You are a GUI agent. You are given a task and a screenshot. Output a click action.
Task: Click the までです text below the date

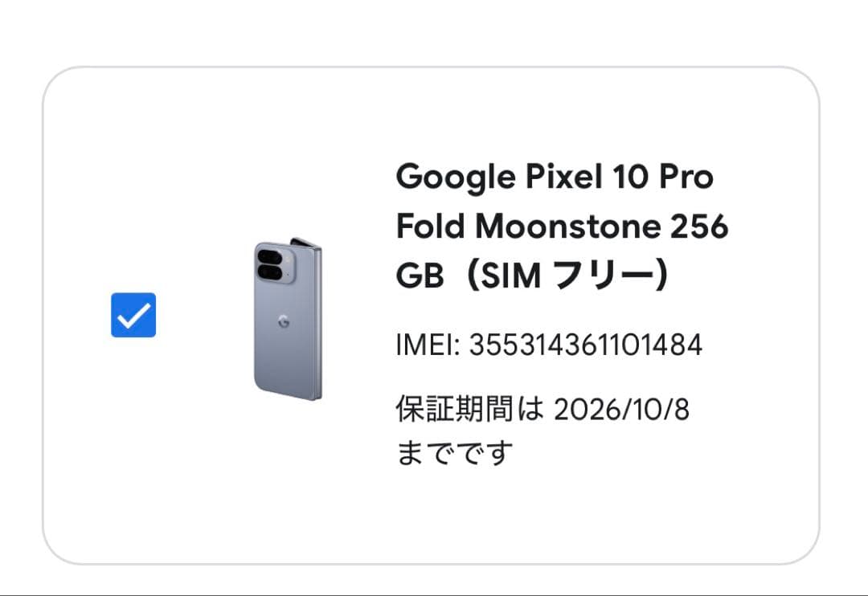pos(454,454)
